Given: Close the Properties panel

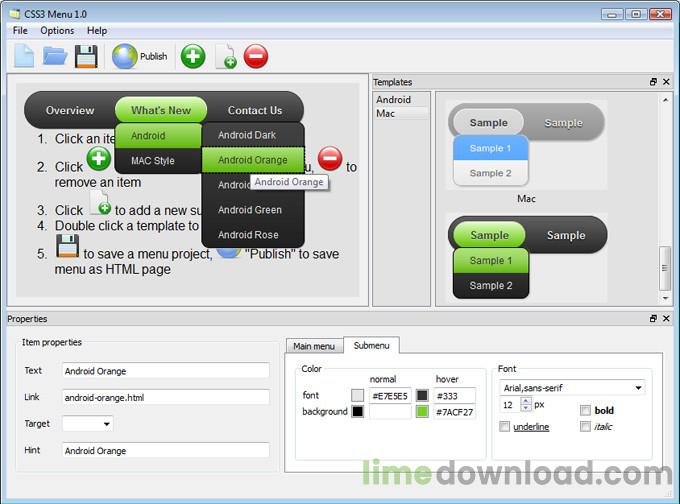Looking at the screenshot, I should (x=667, y=318).
